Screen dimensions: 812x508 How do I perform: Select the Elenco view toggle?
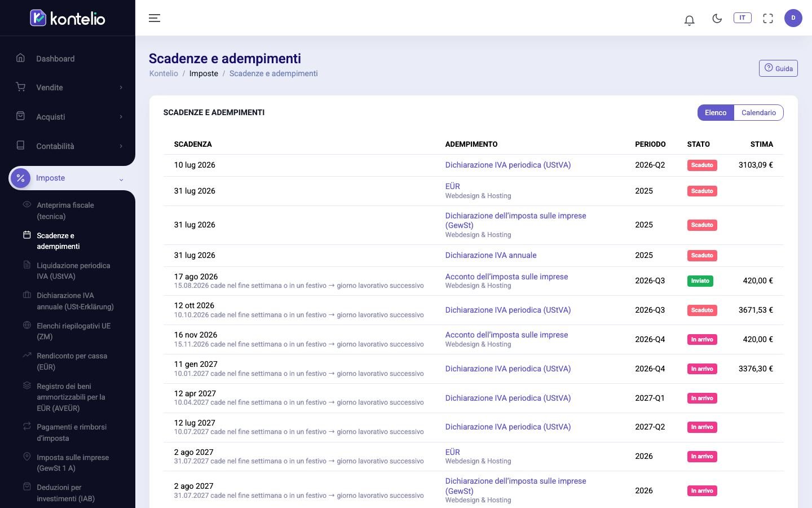(716, 112)
